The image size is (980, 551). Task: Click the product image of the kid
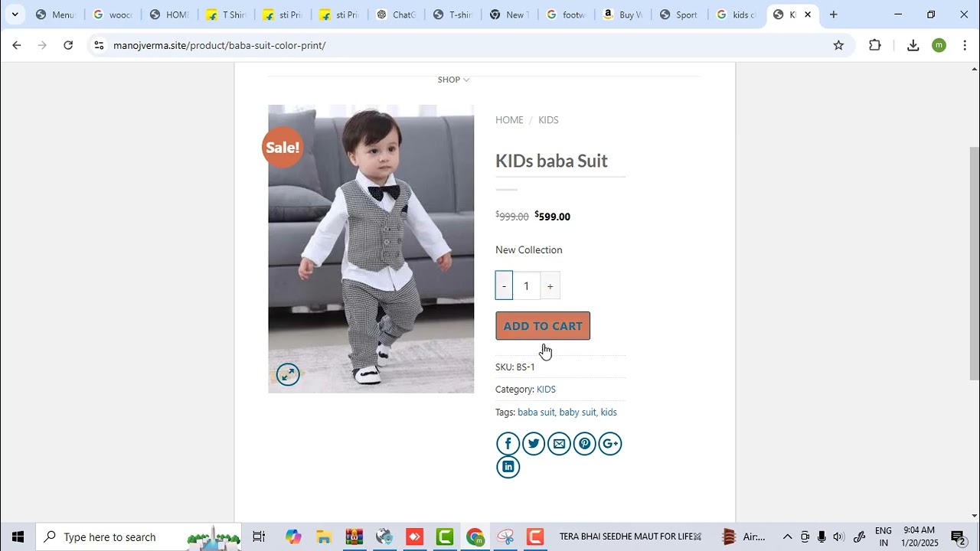pyautogui.click(x=371, y=249)
